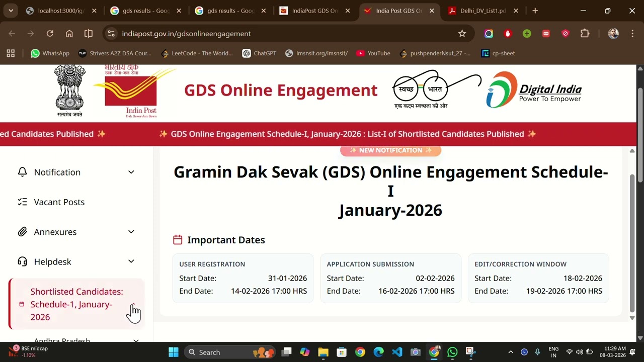Open LeetCode bookmark

coord(197,53)
